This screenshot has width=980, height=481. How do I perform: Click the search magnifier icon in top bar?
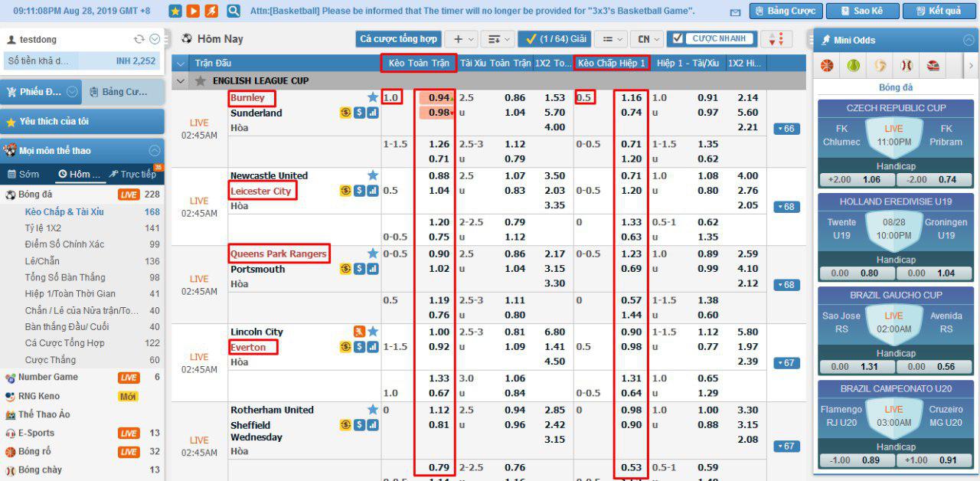pyautogui.click(x=234, y=11)
